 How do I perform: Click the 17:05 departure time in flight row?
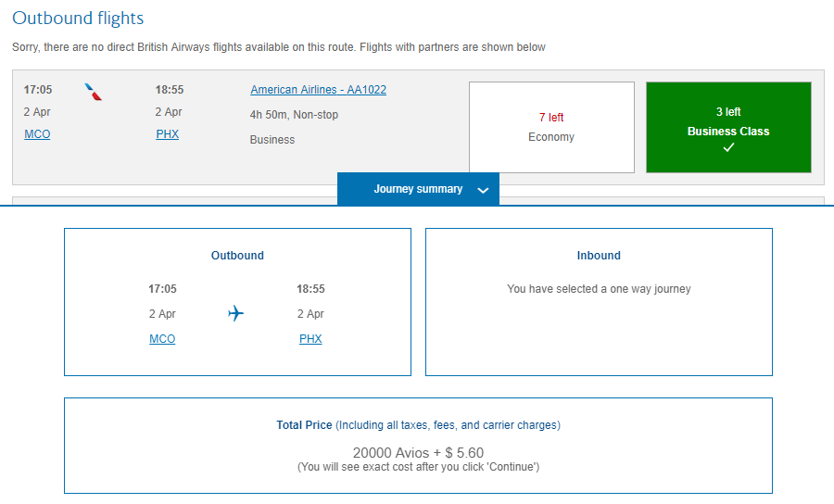[38, 90]
